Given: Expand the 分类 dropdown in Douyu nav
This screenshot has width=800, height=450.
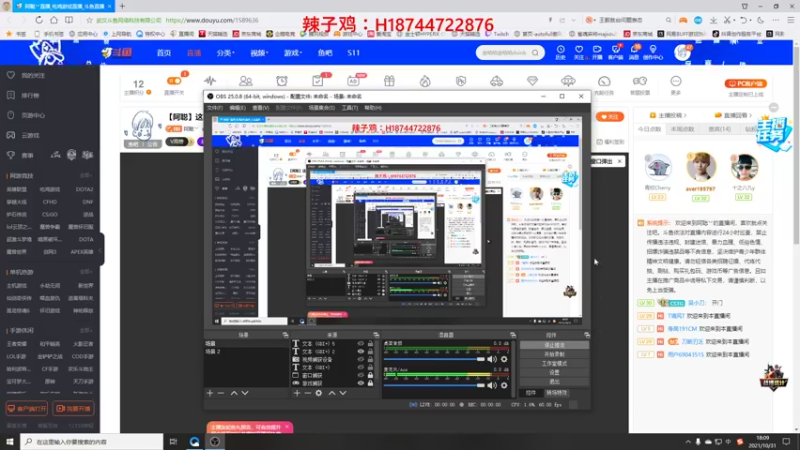Looking at the screenshot, I should click(x=225, y=53).
